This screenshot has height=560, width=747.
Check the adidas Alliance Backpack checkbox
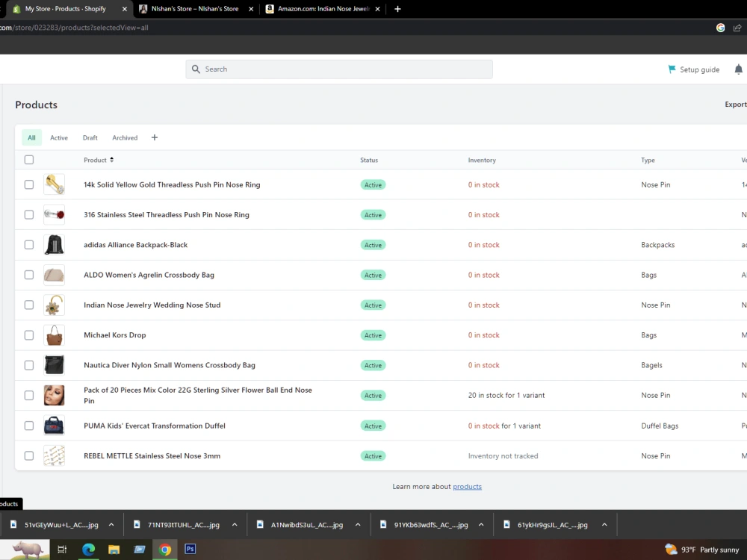click(x=29, y=245)
